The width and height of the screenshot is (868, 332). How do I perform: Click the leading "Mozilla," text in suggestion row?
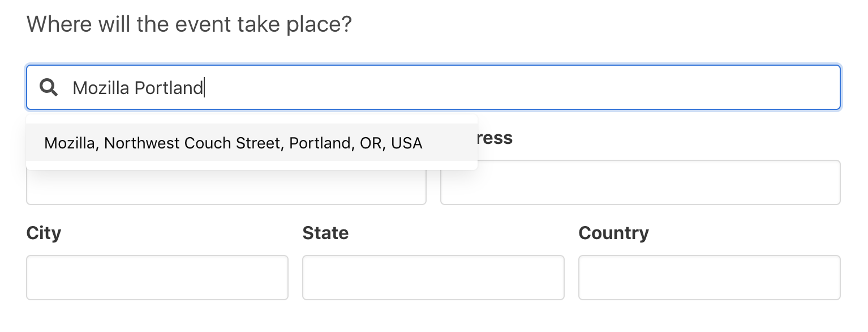(x=72, y=143)
